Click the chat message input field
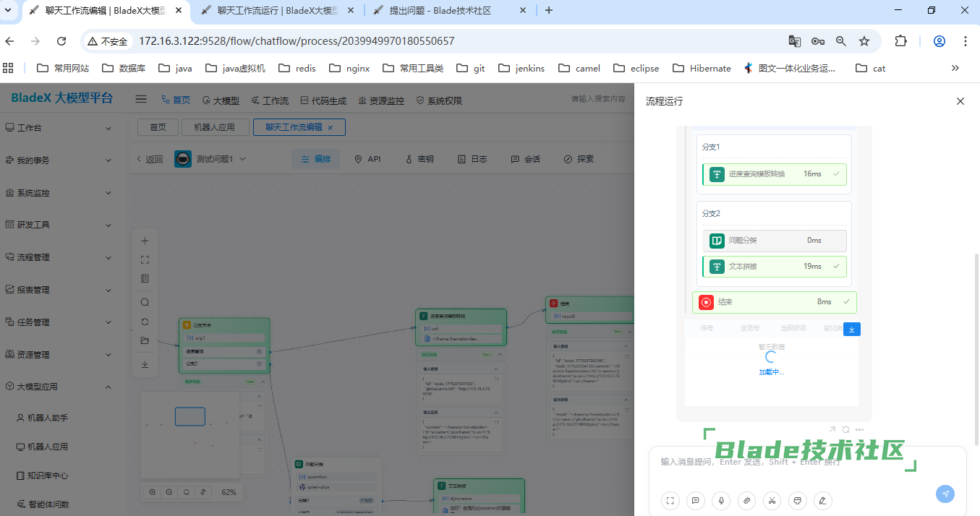 pos(796,463)
